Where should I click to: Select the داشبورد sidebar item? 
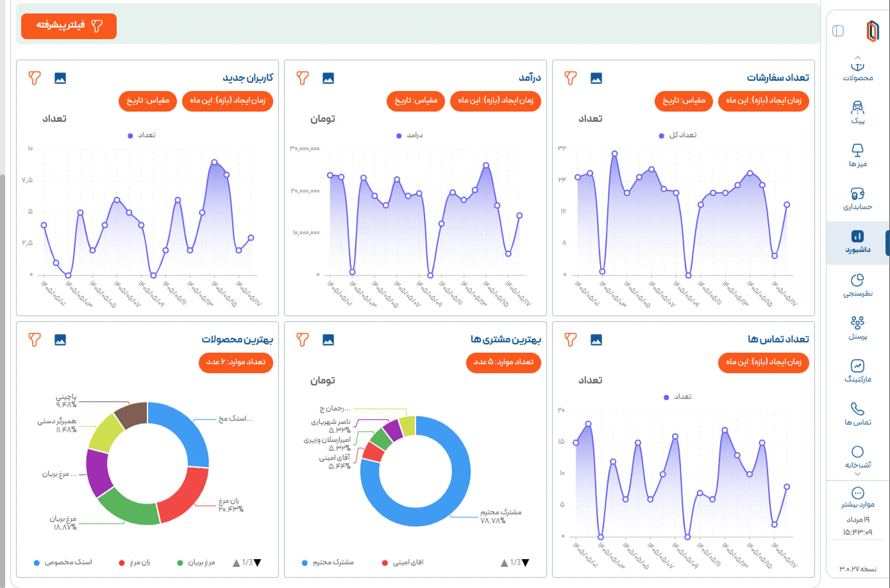pos(857,242)
